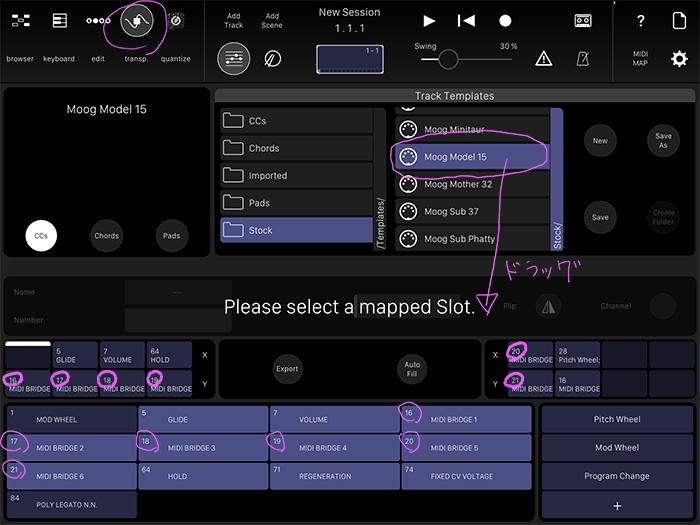Select the 71 REGENERATION CC row
The image size is (700, 525).
pos(334,476)
